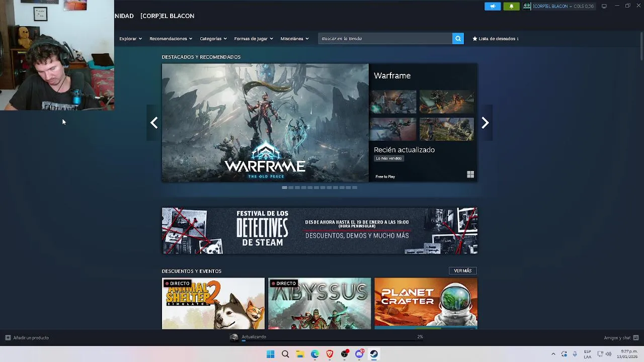
Task: Click Añadir un producto text
Action: click(x=31, y=338)
